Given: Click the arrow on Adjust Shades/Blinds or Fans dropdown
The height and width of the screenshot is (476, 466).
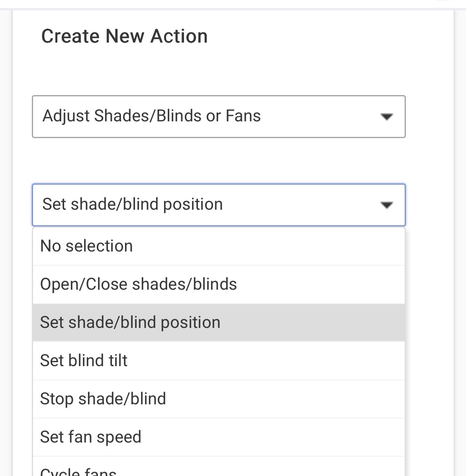Looking at the screenshot, I should pos(386,117).
